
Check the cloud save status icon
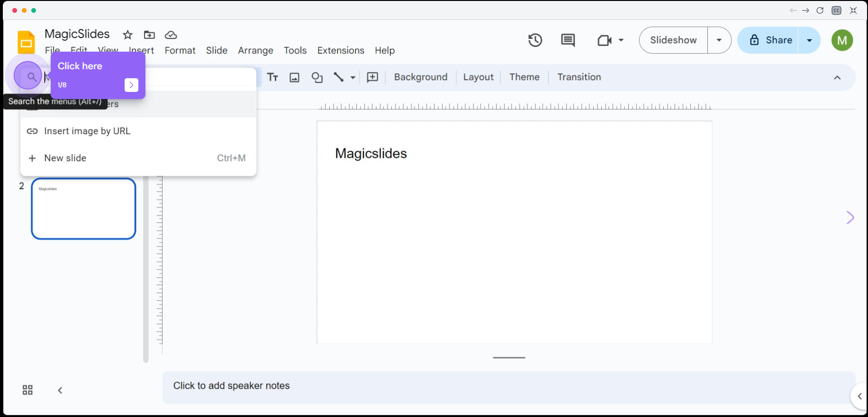tap(171, 35)
